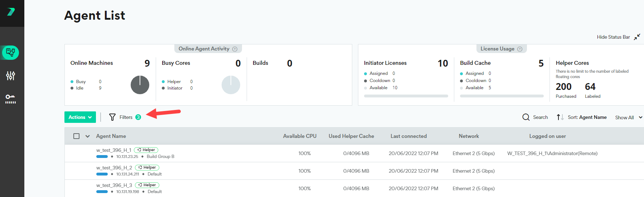This screenshot has width=644, height=197.
Task: Open the license key sidebar icon
Action: click(x=10, y=99)
